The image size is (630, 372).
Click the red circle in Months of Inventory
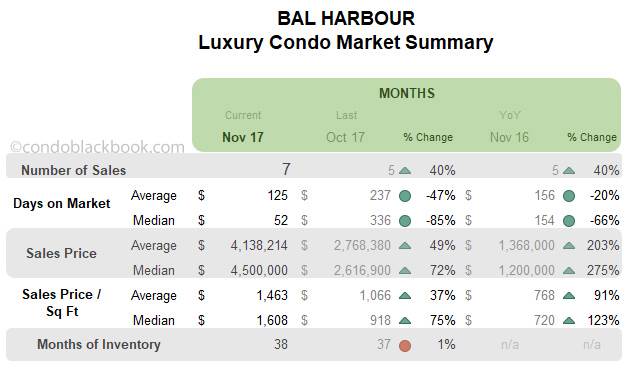[405, 345]
